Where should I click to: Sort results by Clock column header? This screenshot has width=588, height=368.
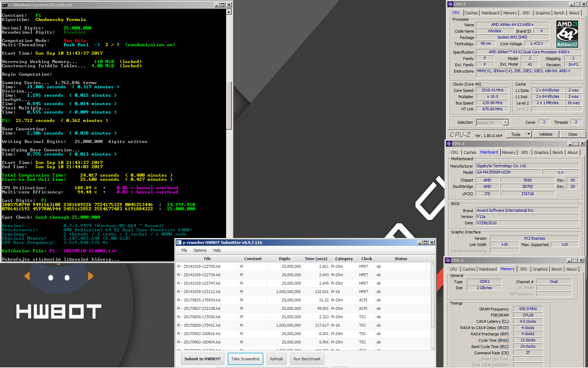[367, 259]
